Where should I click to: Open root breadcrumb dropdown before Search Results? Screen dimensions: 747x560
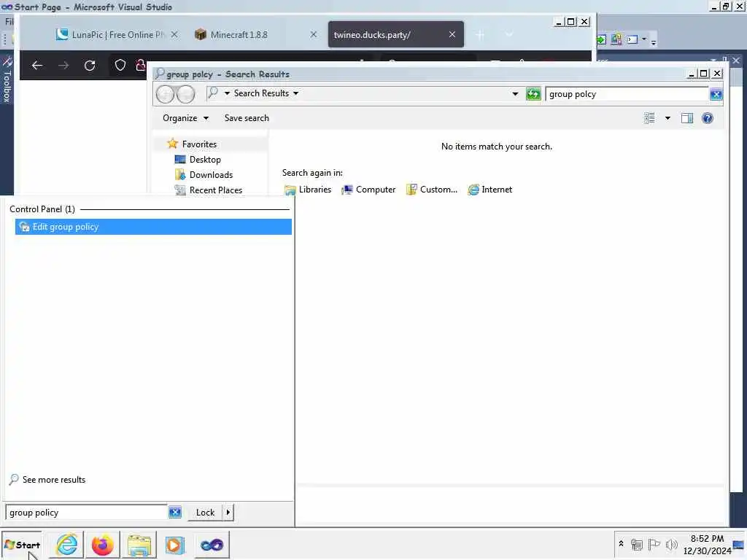coord(227,93)
